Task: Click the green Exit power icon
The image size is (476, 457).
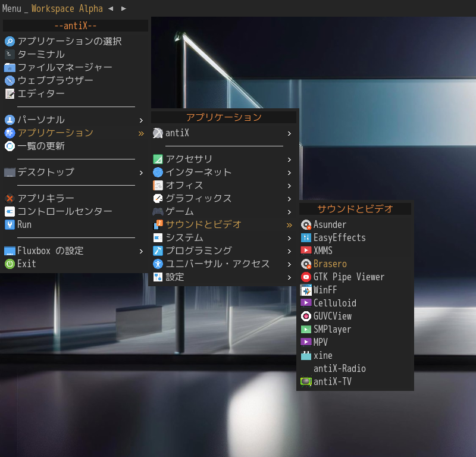Action: click(x=10, y=264)
